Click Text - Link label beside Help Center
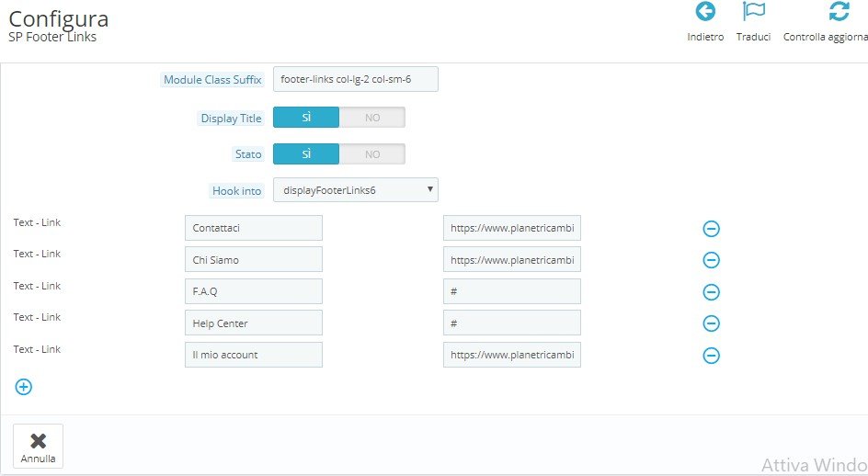Image resolution: width=868 pixels, height=476 pixels. pyautogui.click(x=37, y=317)
